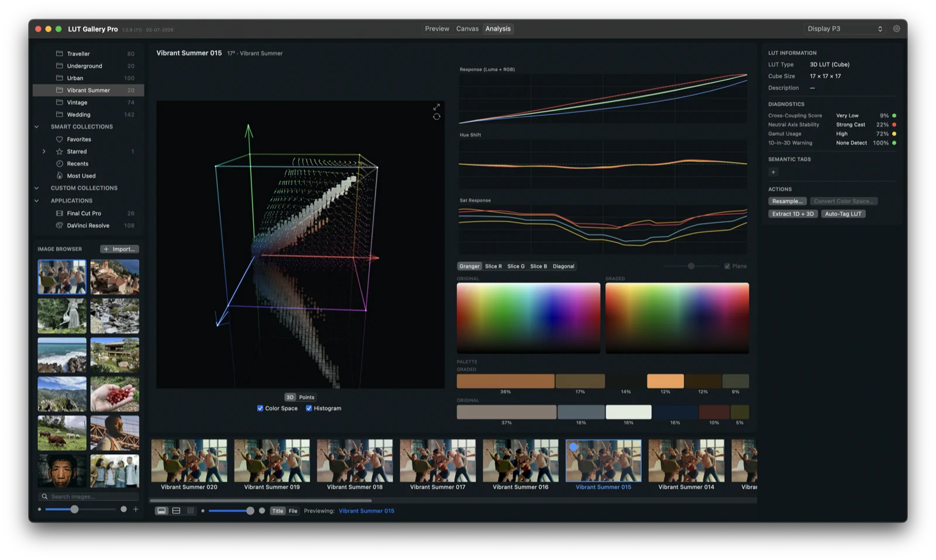
Task: Adjust the filmstrip thumbnail size slider
Action: point(230,511)
